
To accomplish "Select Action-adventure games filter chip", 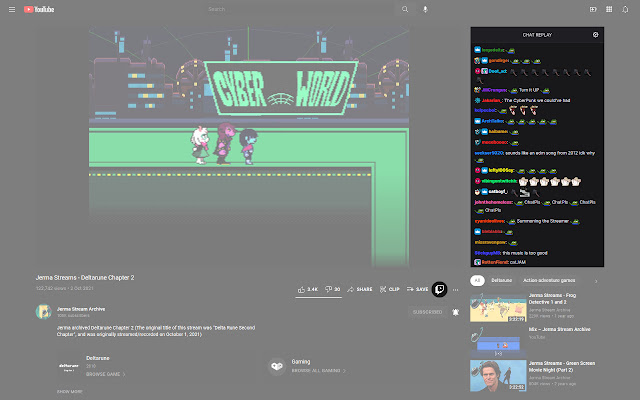I will [549, 280].
